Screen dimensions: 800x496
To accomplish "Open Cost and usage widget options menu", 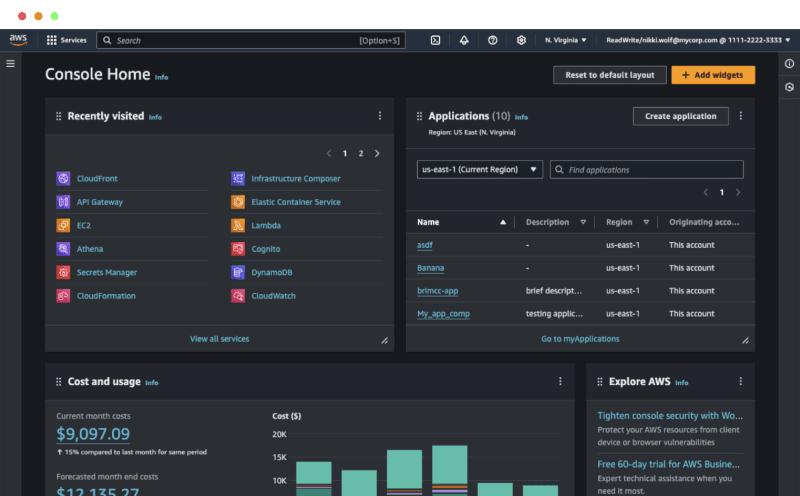I will (x=560, y=381).
